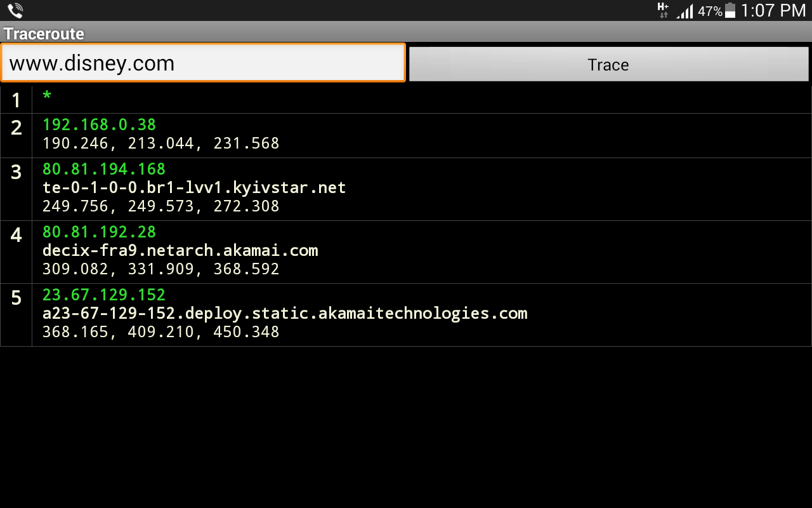Focus the www.disney.com host input field
The width and height of the screenshot is (812, 508).
203,63
